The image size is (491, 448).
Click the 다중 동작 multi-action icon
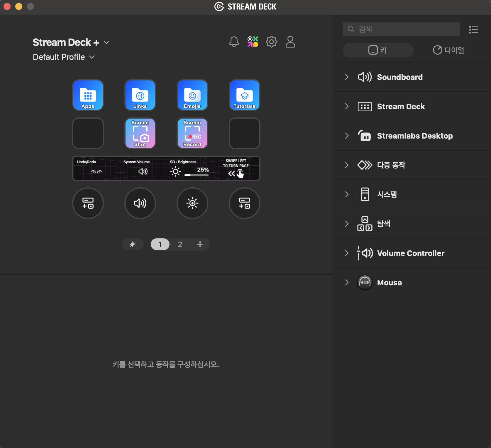[x=365, y=165]
